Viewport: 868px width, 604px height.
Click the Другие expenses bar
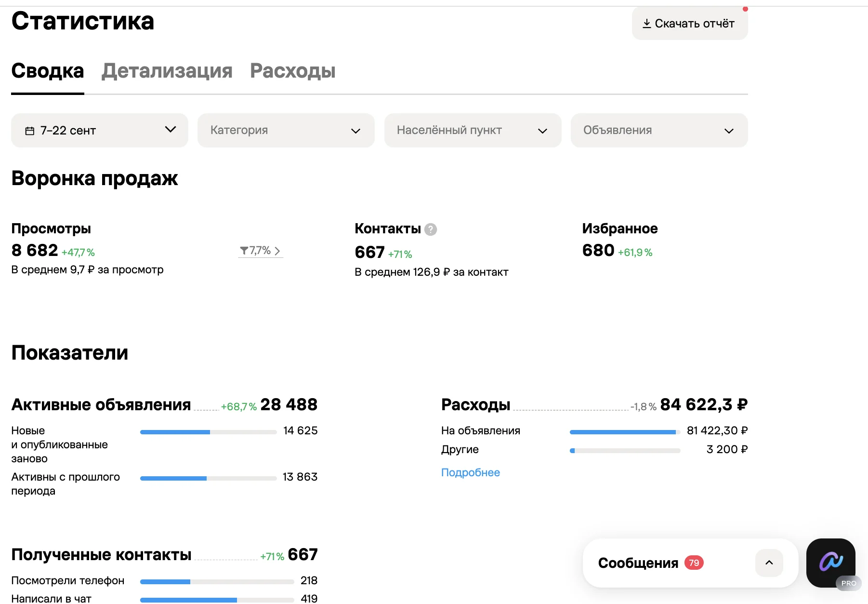[625, 451]
